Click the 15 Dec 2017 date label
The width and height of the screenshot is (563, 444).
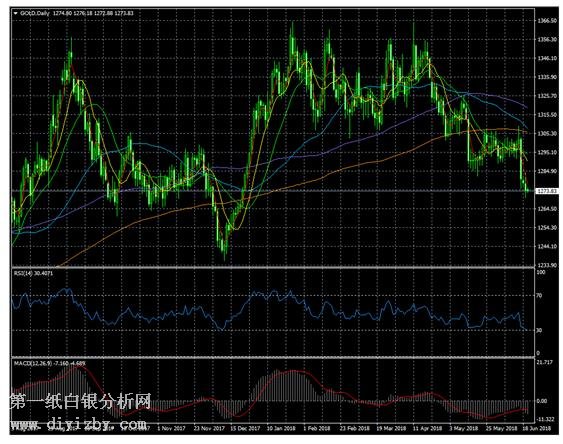point(245,428)
